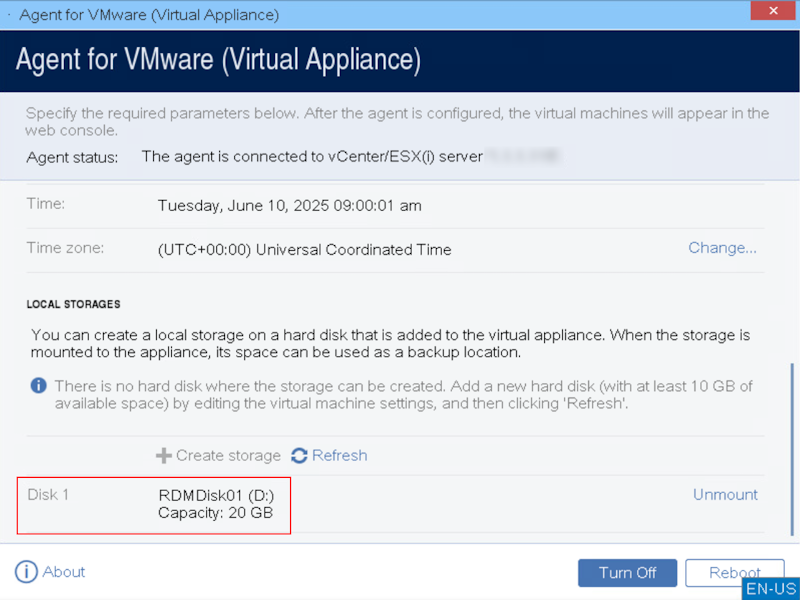The width and height of the screenshot is (800, 600).
Task: Click the Time label
Action: coord(45,204)
